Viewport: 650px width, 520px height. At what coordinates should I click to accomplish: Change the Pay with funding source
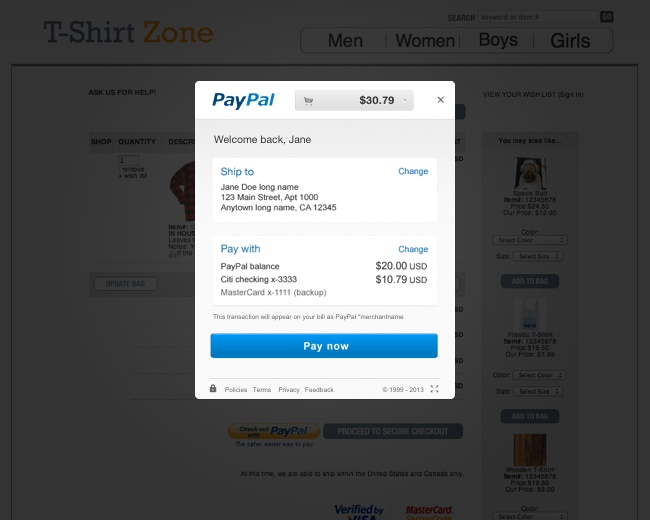click(413, 249)
